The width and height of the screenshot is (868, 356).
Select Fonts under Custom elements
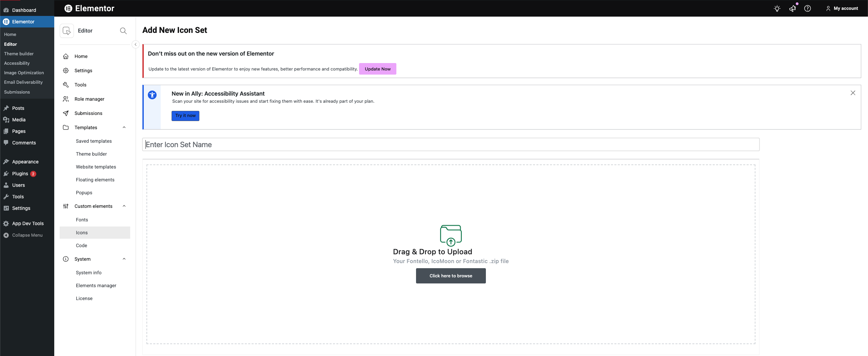tap(82, 220)
